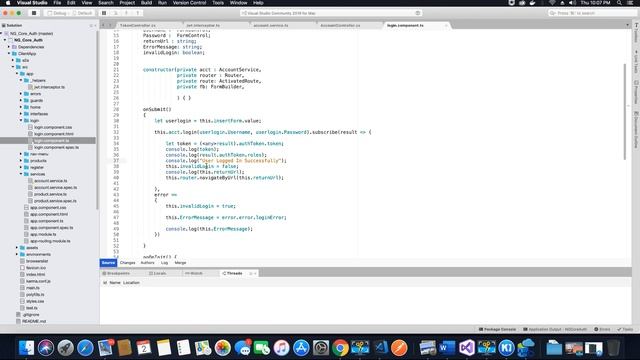The width and height of the screenshot is (640, 360).
Task: Navigate back using editor arrow
Action: 103,25
